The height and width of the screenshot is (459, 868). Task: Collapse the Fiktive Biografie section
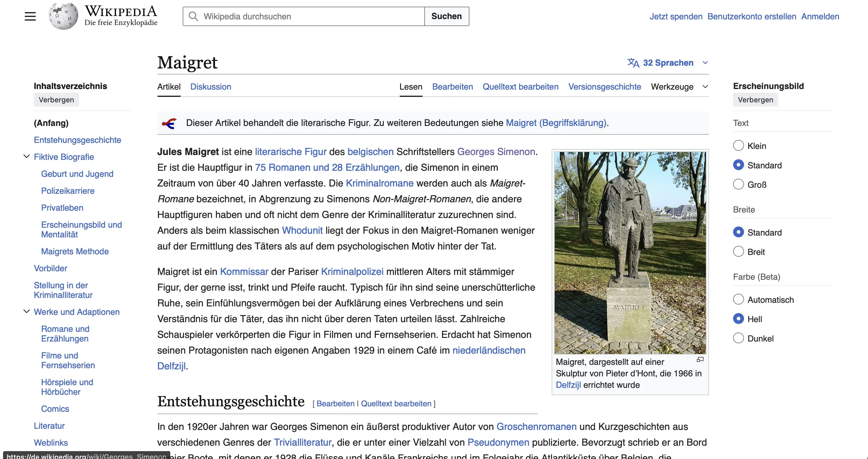pyautogui.click(x=26, y=156)
